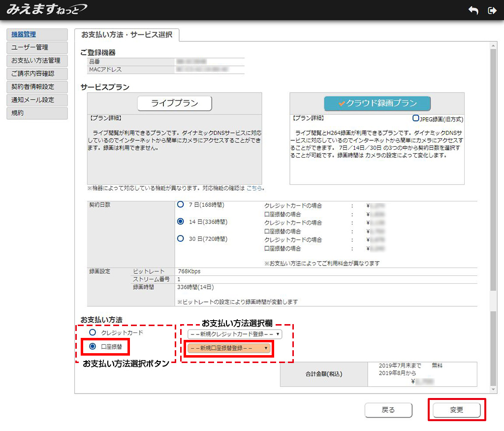
Task: Select クレジットカード payment radio button
Action: click(92, 333)
